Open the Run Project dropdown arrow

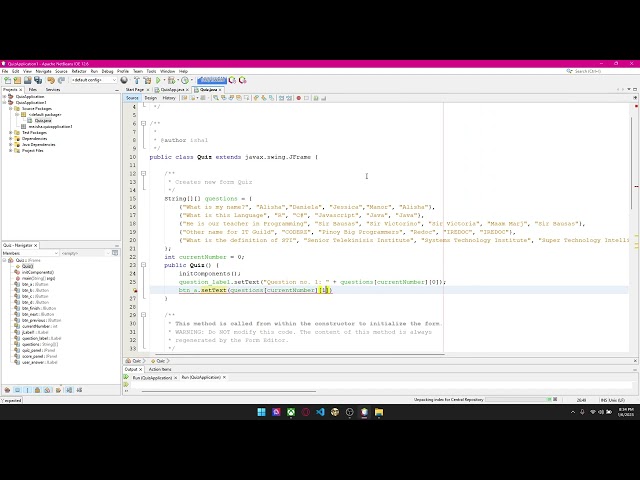164,80
